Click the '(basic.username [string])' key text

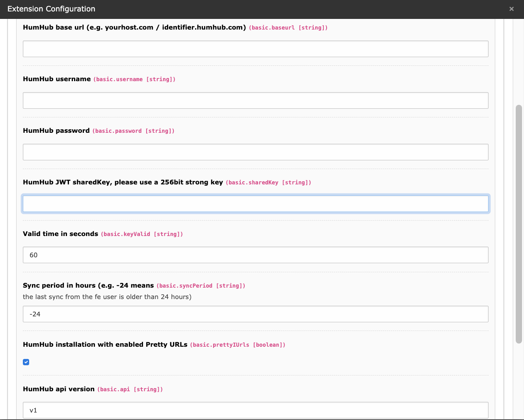tap(134, 79)
